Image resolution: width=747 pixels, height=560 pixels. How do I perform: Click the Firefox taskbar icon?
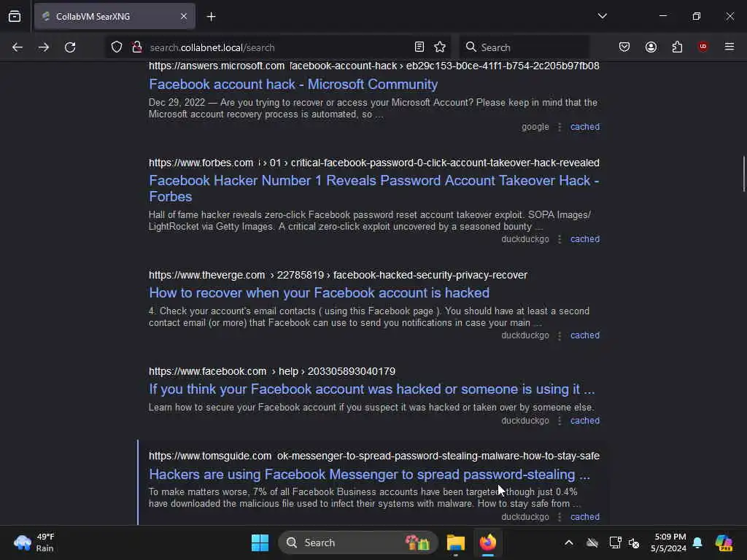488,542
